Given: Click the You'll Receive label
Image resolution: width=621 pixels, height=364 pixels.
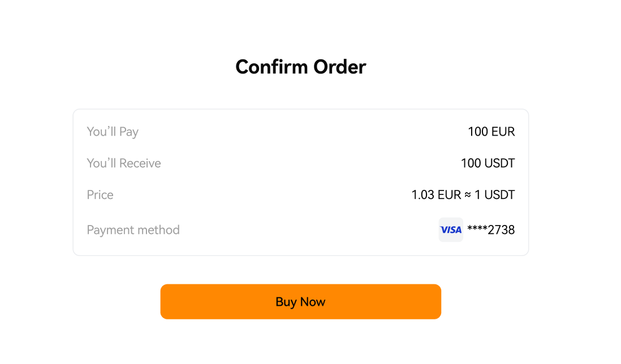Looking at the screenshot, I should point(123,163).
